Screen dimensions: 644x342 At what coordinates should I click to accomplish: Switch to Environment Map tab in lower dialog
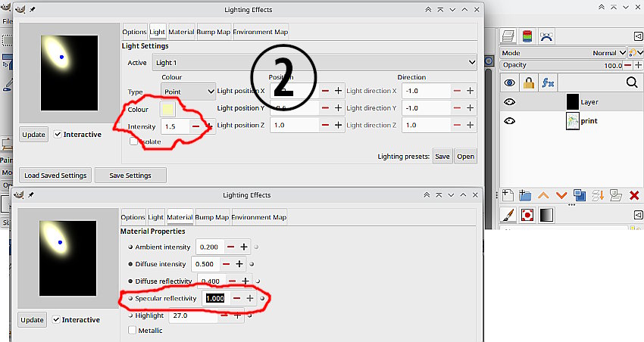pos(259,217)
